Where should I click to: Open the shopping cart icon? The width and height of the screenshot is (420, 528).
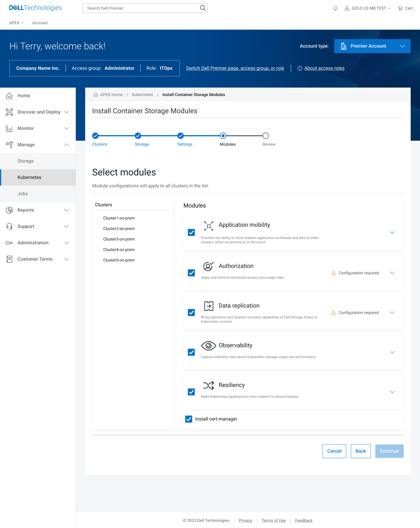click(x=400, y=8)
